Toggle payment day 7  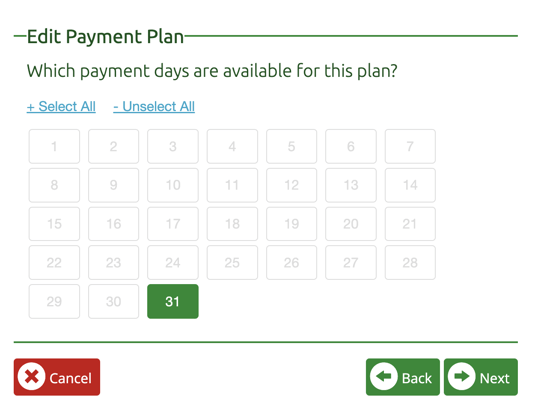coord(410,146)
